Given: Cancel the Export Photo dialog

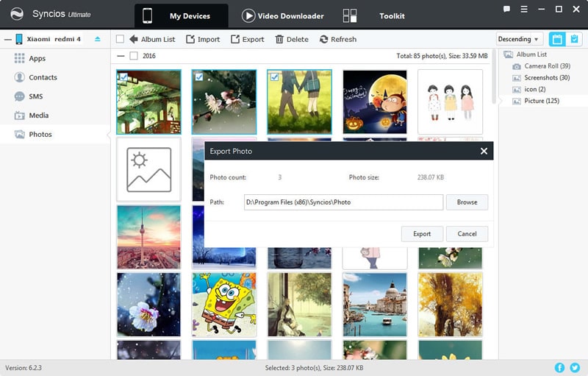Looking at the screenshot, I should [467, 234].
